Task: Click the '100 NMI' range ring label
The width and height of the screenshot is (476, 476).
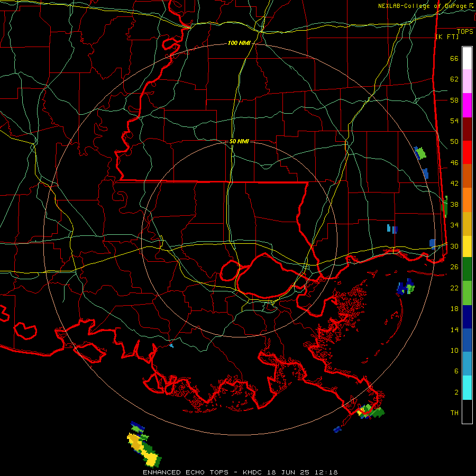Action: (239, 43)
